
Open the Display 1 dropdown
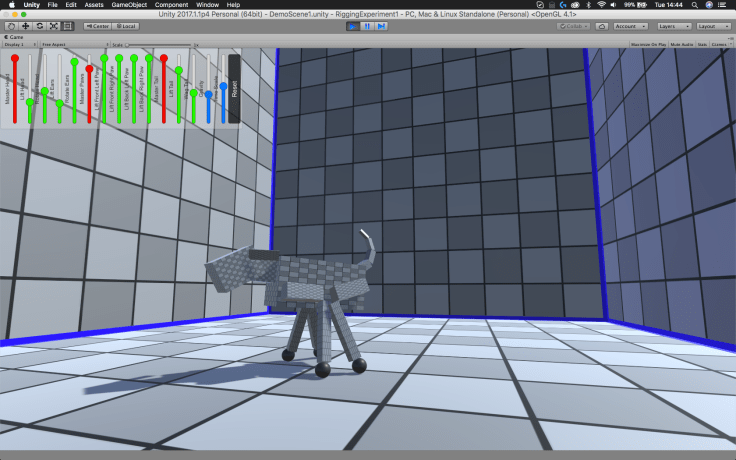pyautogui.click(x=20, y=45)
